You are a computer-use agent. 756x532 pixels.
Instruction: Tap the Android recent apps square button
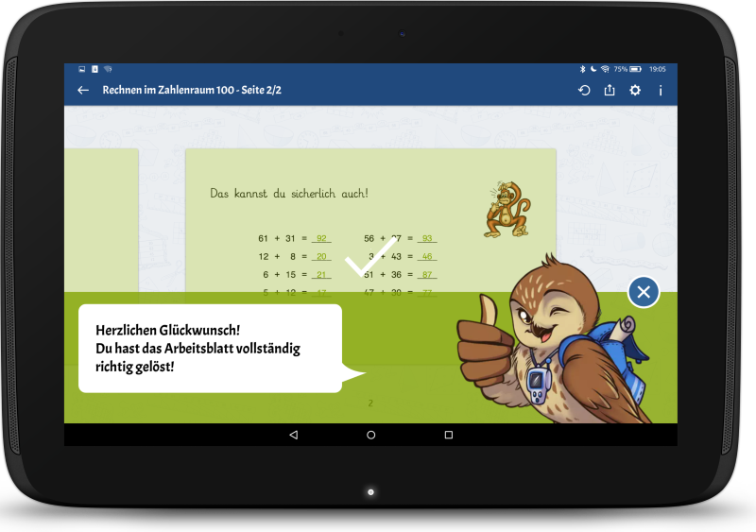tap(448, 435)
